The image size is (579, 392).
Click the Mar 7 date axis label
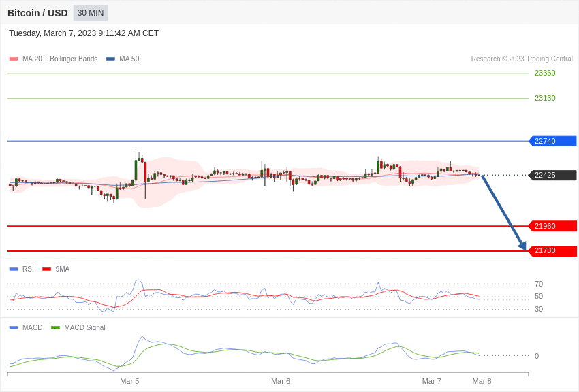coord(432,381)
